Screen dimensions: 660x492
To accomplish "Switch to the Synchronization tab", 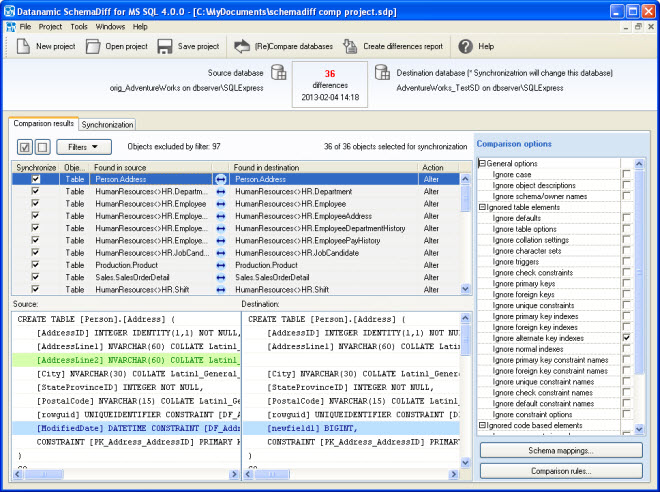I will pos(107,125).
